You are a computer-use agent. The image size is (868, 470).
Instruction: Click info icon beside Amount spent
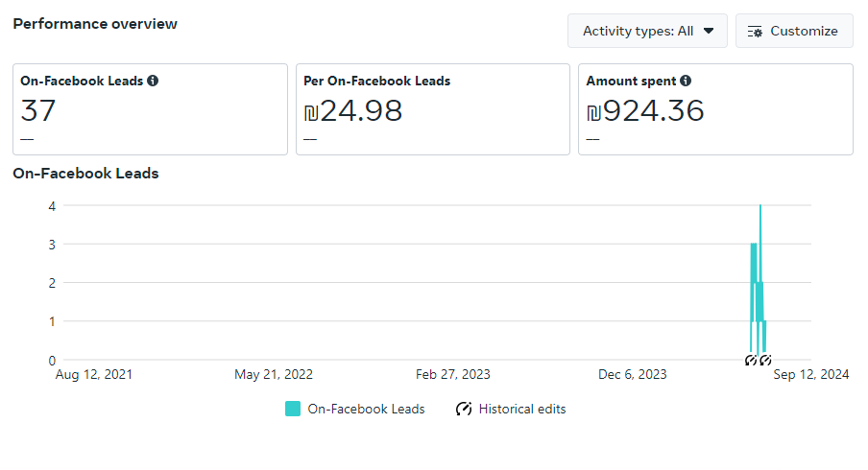coord(686,81)
